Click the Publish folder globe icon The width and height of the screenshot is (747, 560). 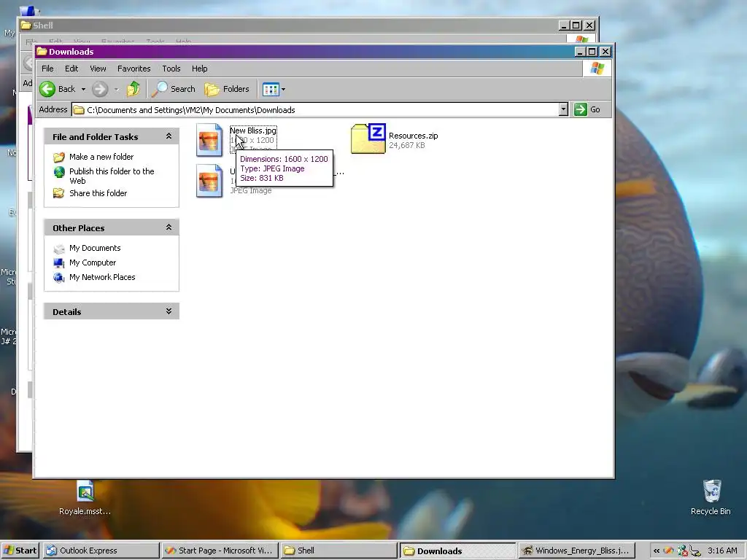[59, 172]
